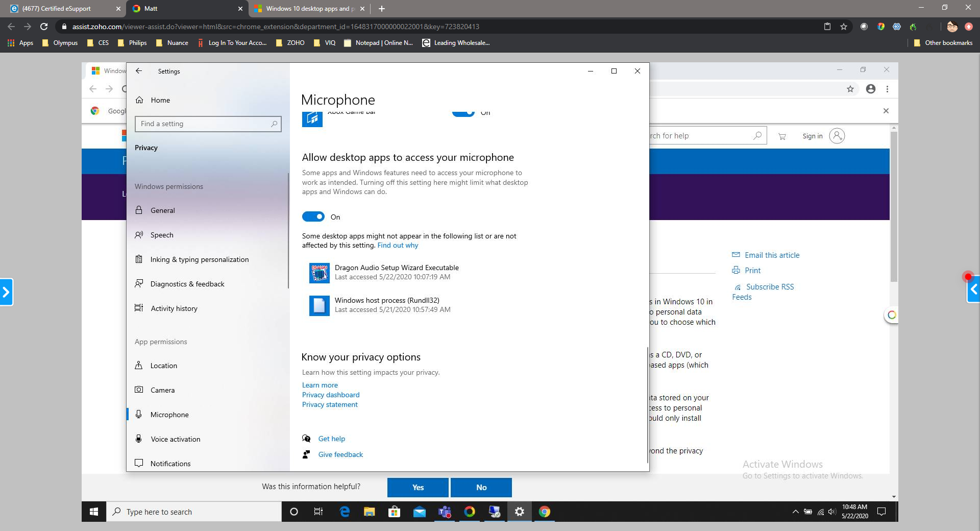Switch to Certified eSupport tab

(64, 9)
